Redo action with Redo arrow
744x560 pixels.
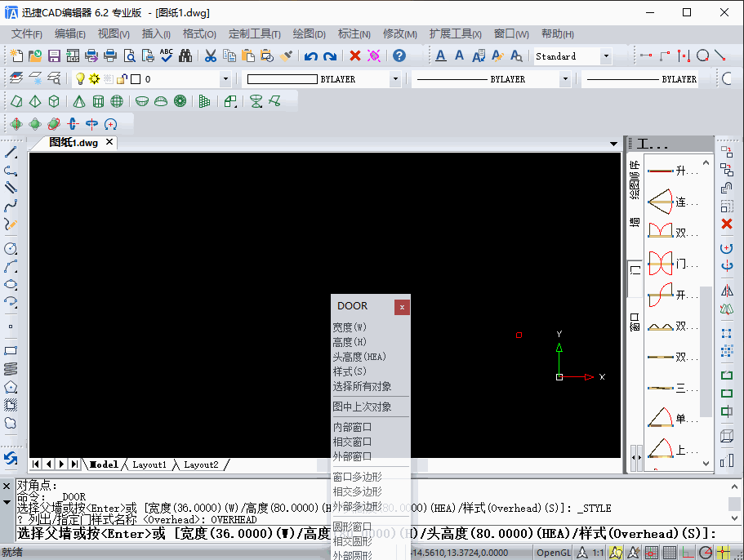330,56
